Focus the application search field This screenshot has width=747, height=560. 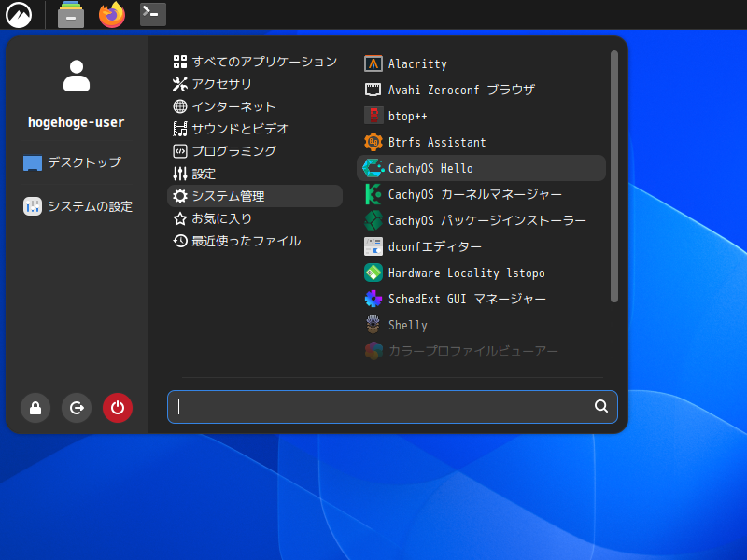click(392, 407)
